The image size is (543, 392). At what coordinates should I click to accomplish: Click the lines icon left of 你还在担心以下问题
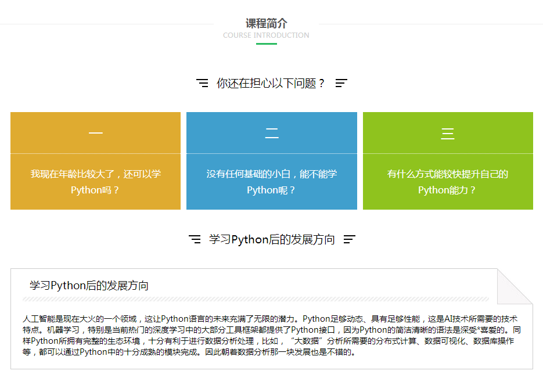tap(202, 84)
